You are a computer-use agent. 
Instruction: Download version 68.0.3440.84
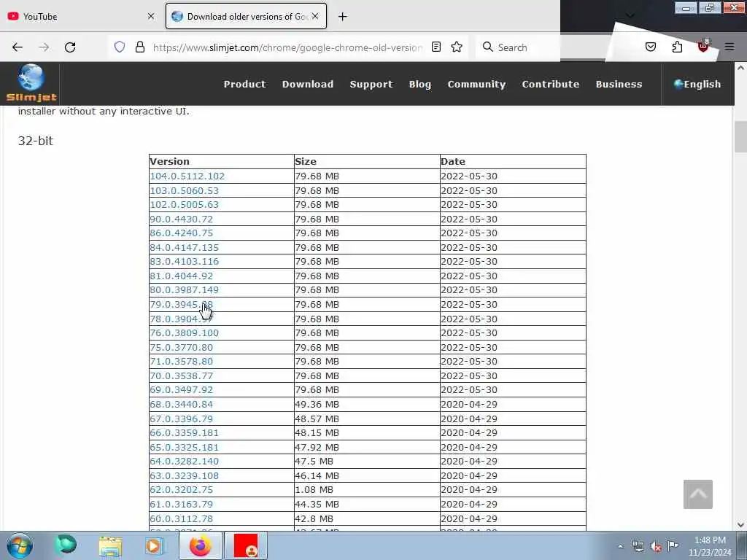tap(182, 404)
